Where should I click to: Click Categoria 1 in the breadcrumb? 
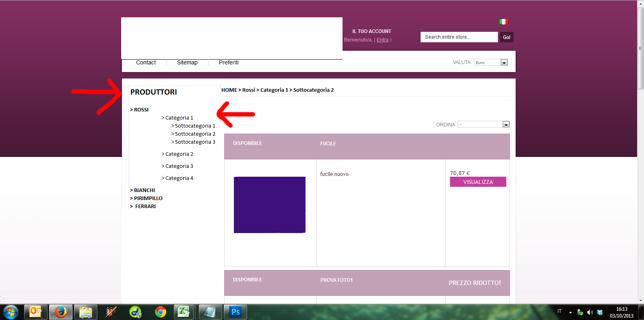pyautogui.click(x=274, y=90)
